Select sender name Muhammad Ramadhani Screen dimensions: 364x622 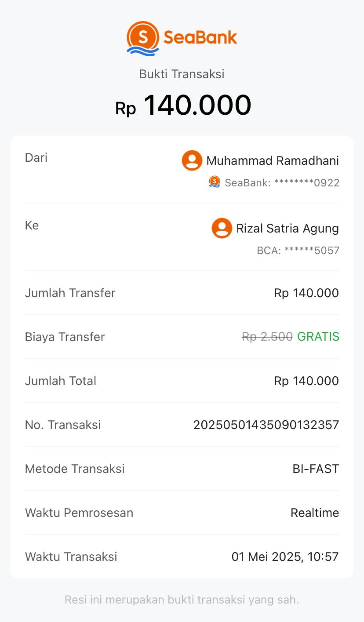(x=273, y=161)
